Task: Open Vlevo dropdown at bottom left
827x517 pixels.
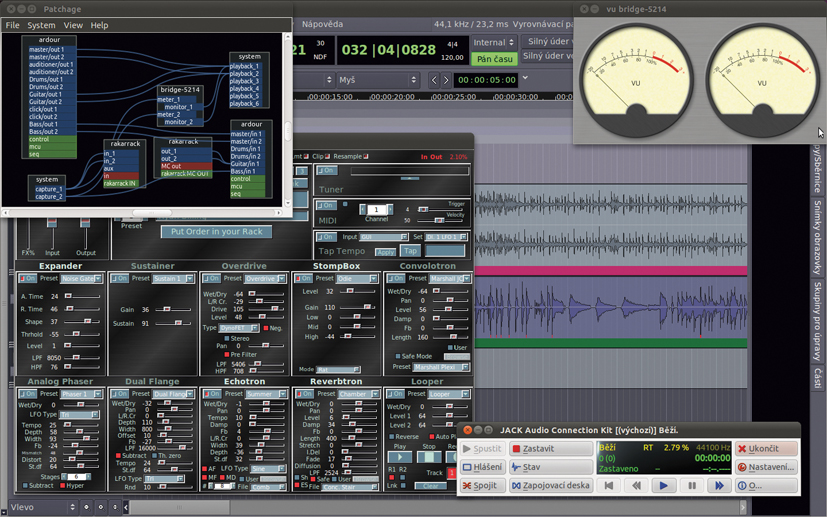Action: [42, 507]
